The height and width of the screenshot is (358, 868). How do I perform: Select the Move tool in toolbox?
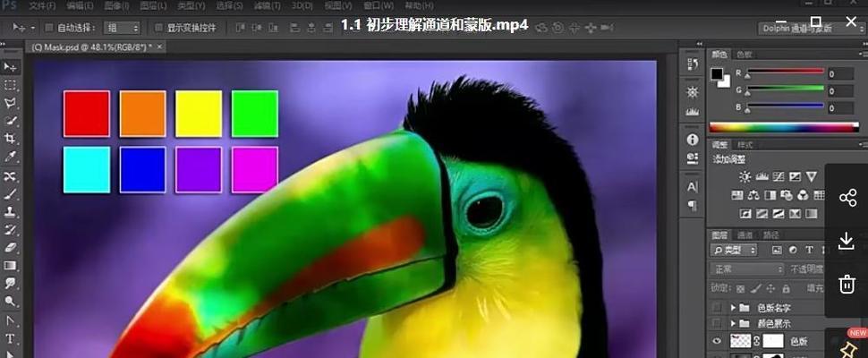pyautogui.click(x=10, y=67)
